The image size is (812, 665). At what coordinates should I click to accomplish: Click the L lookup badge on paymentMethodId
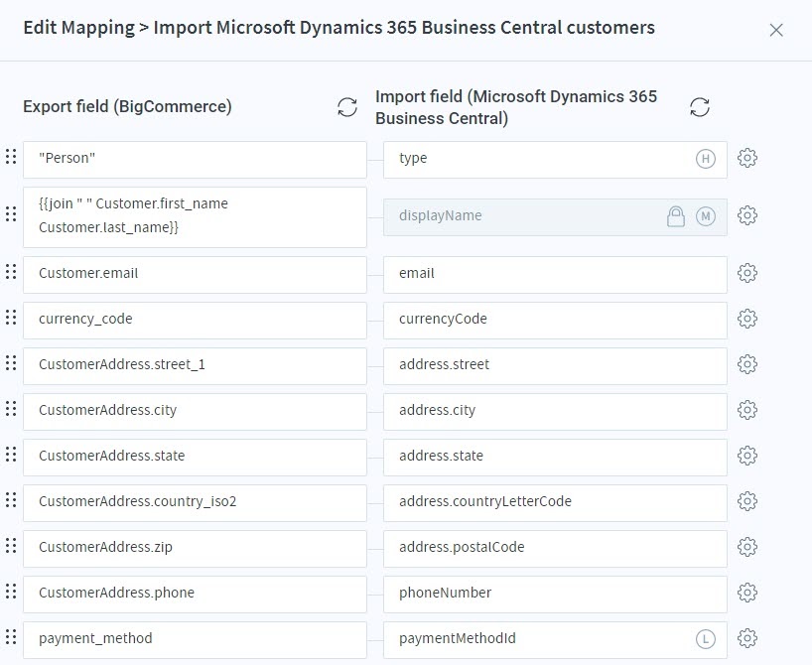coord(706,638)
